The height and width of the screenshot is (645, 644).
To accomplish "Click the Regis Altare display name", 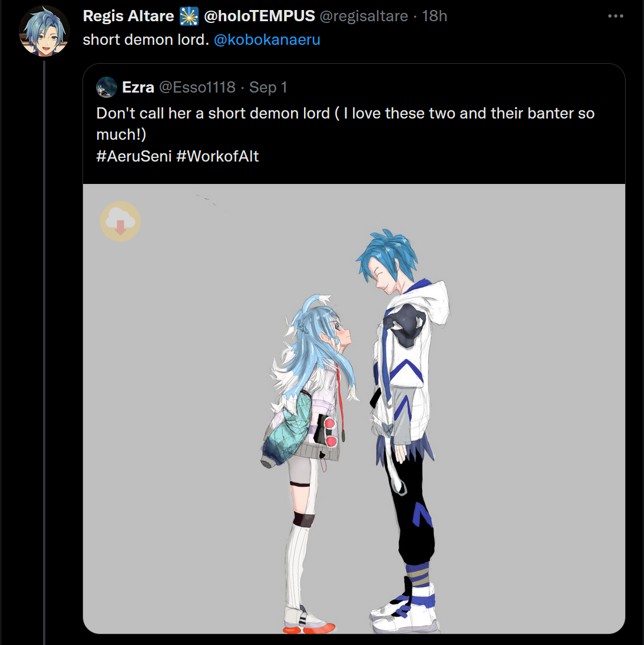I will point(128,16).
